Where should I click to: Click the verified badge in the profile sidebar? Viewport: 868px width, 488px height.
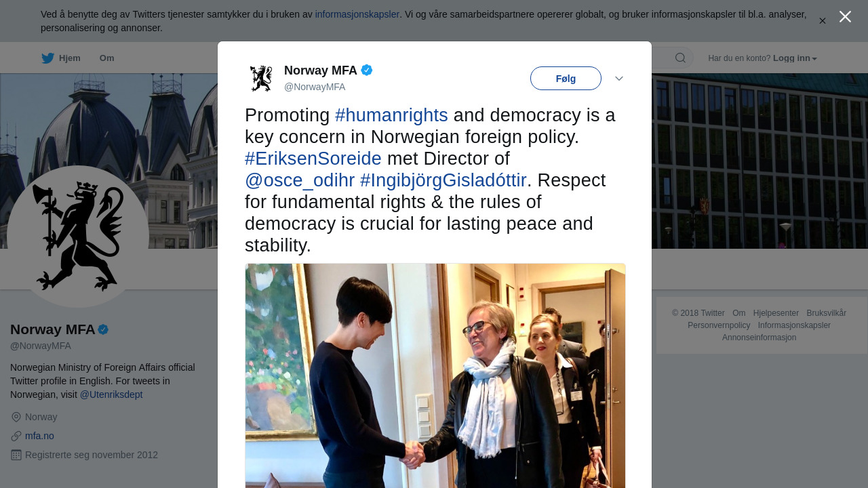pos(103,329)
